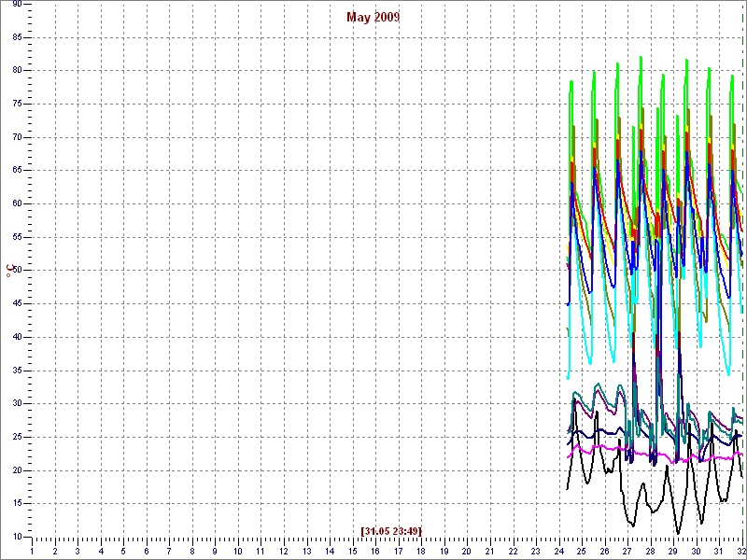Select the x-axis day label 16

tap(375, 552)
